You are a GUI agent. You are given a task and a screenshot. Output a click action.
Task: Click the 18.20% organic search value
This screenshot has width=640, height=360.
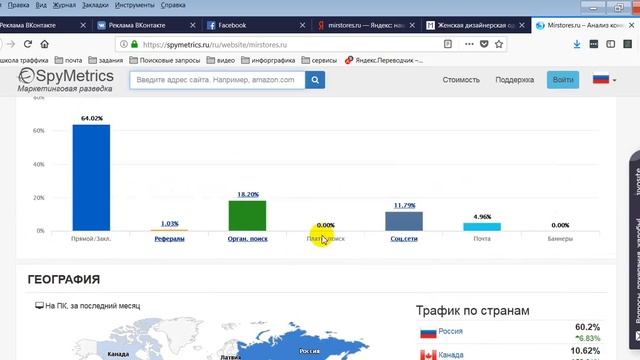coord(248,194)
